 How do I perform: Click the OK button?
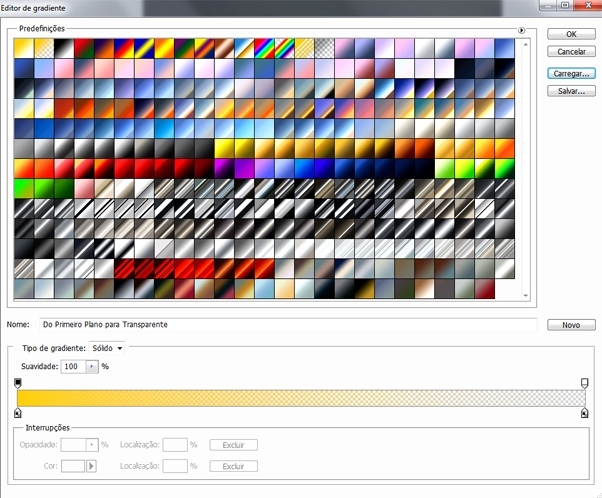point(571,34)
